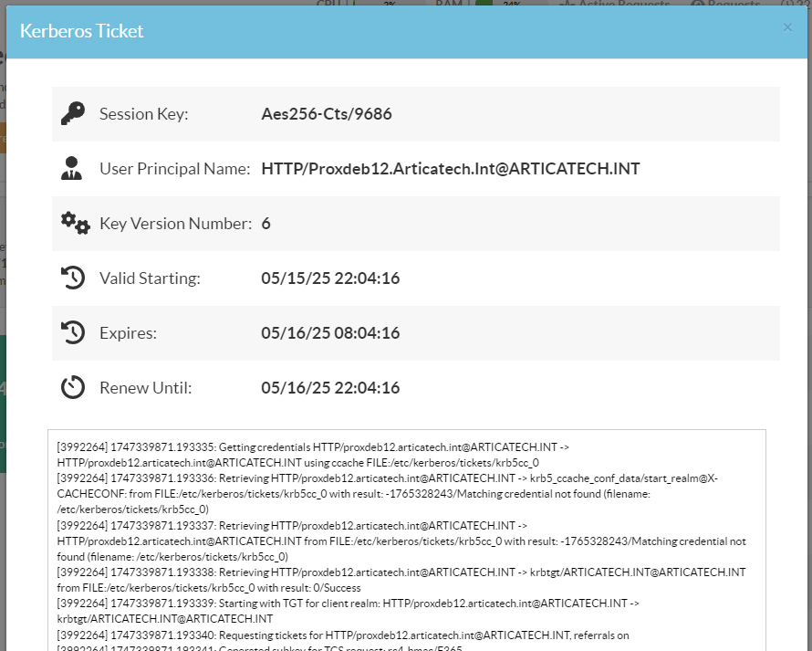Click the Valid Starting date 05/15/25 22:04:16
This screenshot has height=651, width=812.
tap(329, 278)
